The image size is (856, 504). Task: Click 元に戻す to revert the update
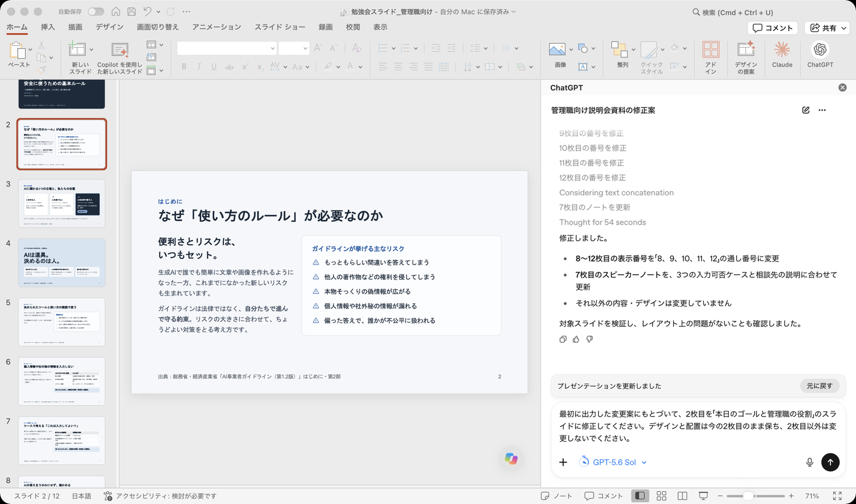[x=819, y=386]
